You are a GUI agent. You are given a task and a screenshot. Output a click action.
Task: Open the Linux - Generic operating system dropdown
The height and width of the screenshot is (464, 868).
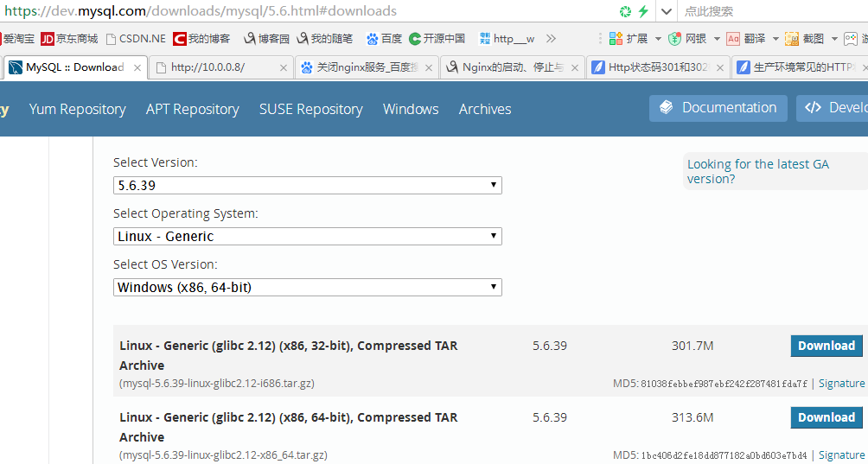307,236
